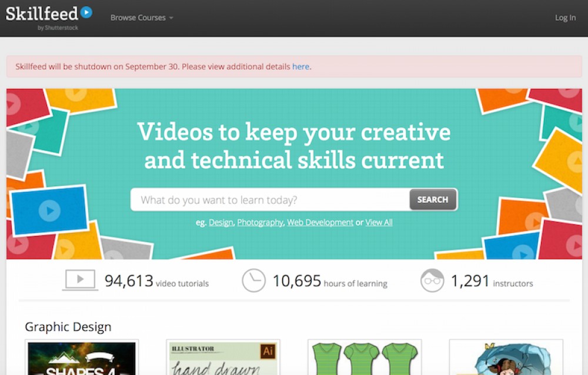The width and height of the screenshot is (588, 375).
Task: Click the video tutorials screen icon
Action: tap(80, 280)
